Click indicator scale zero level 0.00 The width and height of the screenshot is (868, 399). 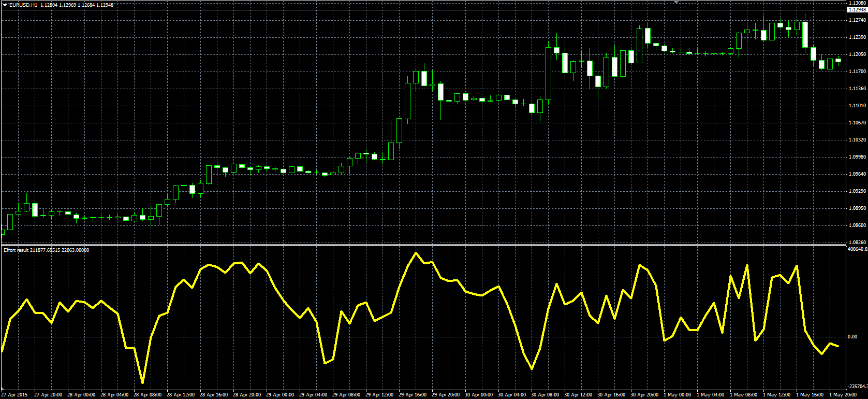(x=852, y=337)
